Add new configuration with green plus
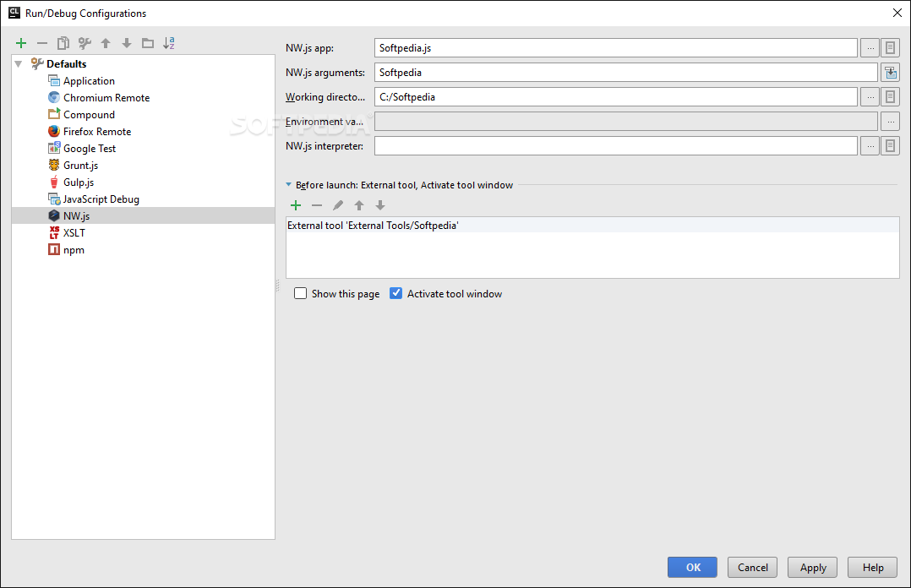The image size is (911, 588). click(x=21, y=43)
